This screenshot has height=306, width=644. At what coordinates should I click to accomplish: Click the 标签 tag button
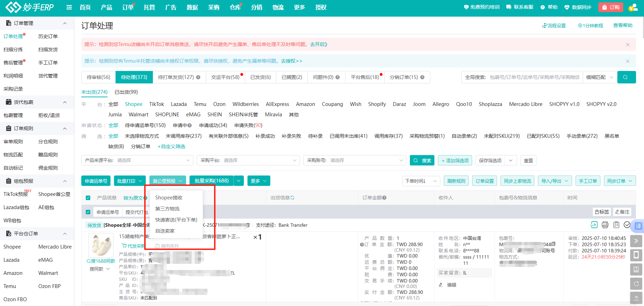coord(602,212)
